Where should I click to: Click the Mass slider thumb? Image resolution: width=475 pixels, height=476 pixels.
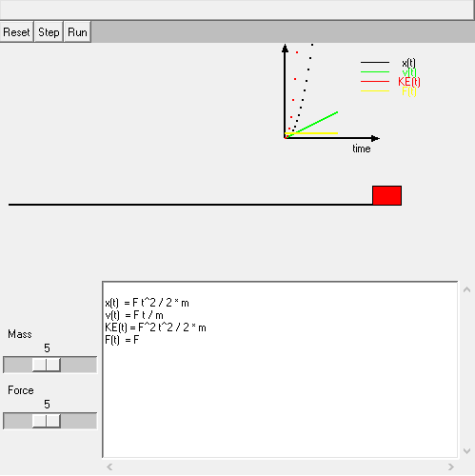coord(46,365)
